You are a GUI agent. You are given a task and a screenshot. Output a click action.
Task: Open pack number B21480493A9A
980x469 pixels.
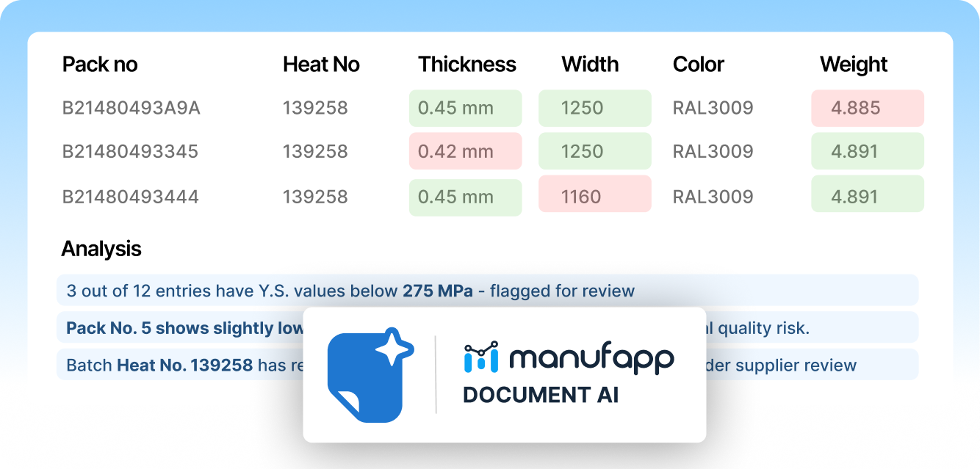coord(131,109)
